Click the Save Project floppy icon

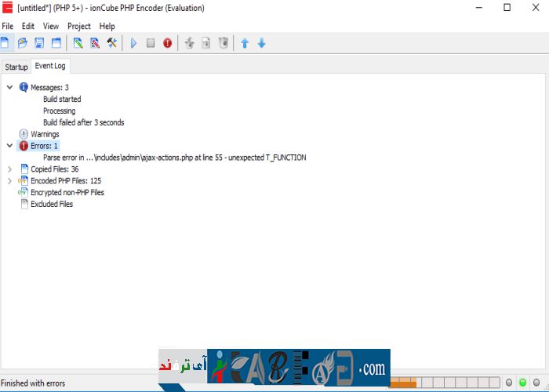point(39,43)
